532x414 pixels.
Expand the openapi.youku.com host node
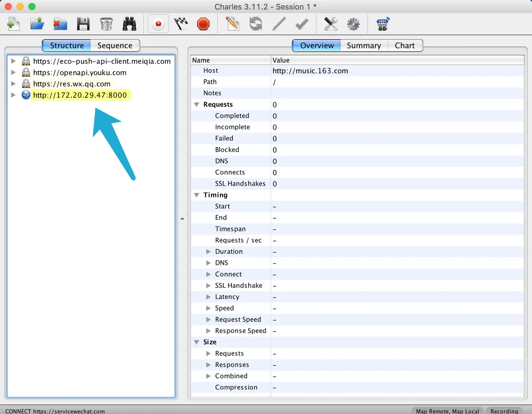coord(13,72)
